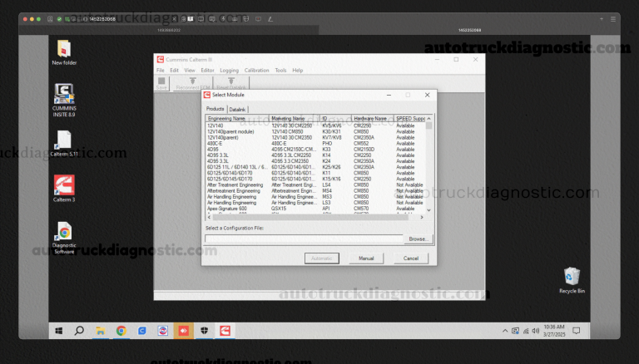639x364 pixels.
Task: Launch CUMMINS INSITE 8.9 desktop shortcut
Action: tap(64, 100)
